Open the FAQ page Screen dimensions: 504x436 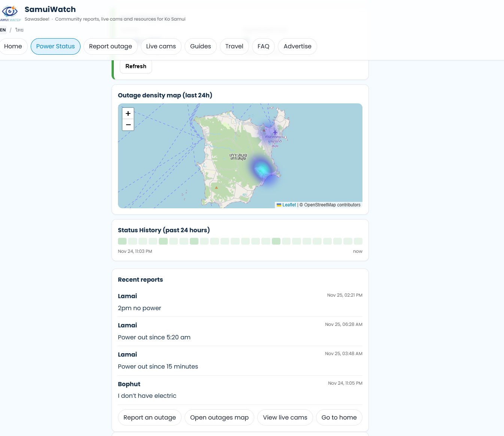coord(263,46)
